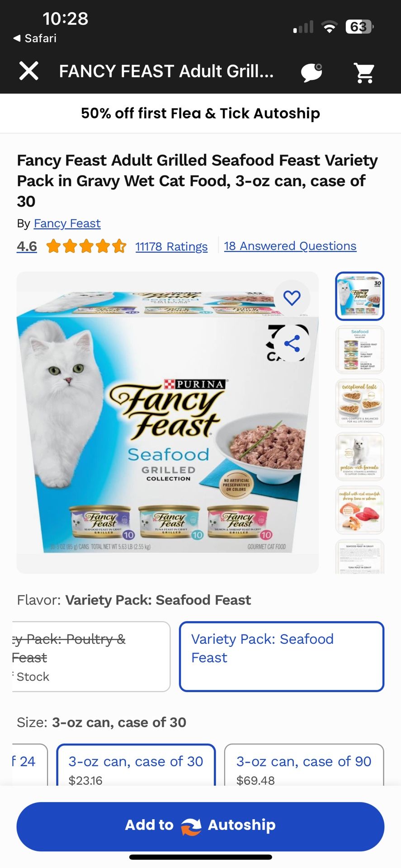Open the chat support icon
The image size is (401, 868).
click(x=312, y=72)
